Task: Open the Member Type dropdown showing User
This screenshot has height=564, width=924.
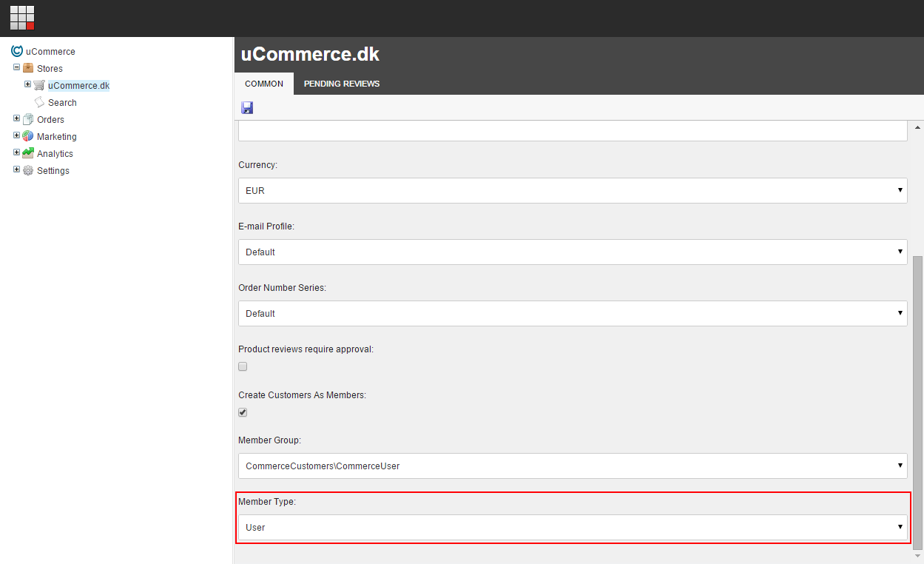Action: pyautogui.click(x=573, y=527)
